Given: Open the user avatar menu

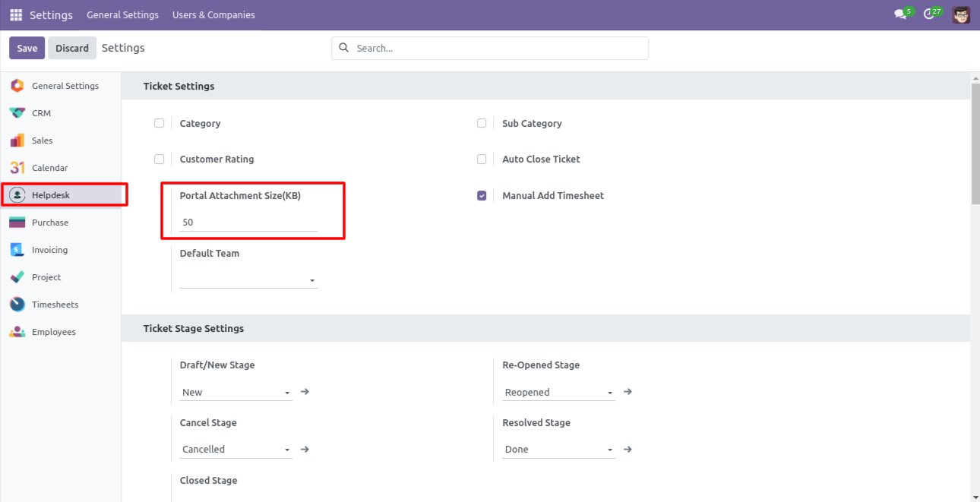Looking at the screenshot, I should point(961,14).
